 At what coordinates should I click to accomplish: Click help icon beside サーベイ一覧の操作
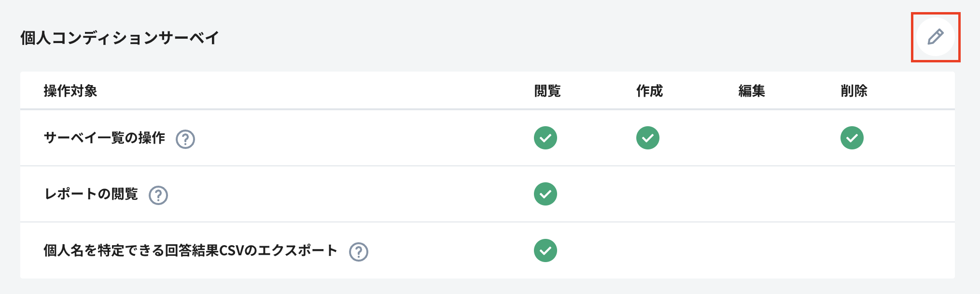pos(185,139)
